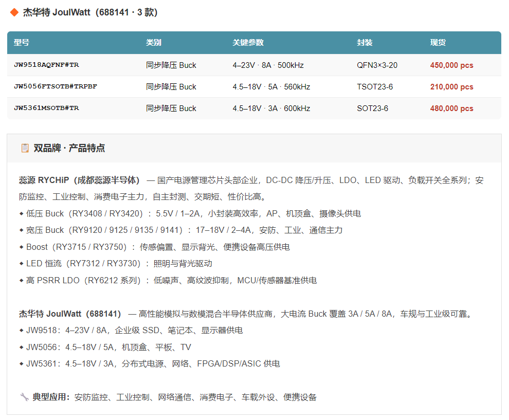Click the orange diamond icon beside 杰华特 JoulWatt heading
The width and height of the screenshot is (509, 420).
tap(14, 13)
